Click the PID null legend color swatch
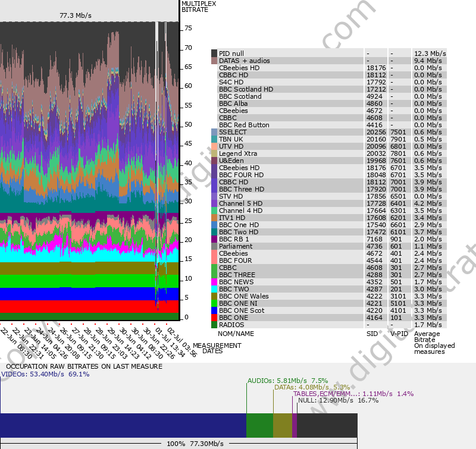The height and width of the screenshot is (449, 476). pyautogui.click(x=214, y=54)
